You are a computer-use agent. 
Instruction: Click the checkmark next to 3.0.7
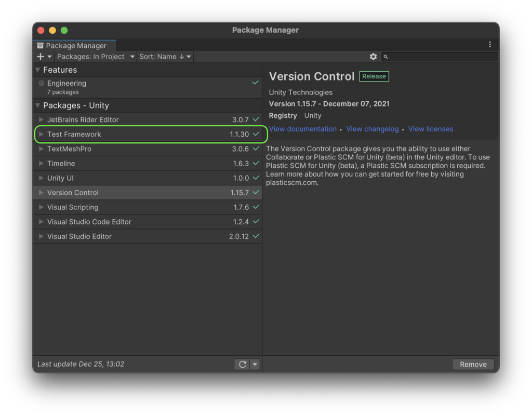coord(256,119)
